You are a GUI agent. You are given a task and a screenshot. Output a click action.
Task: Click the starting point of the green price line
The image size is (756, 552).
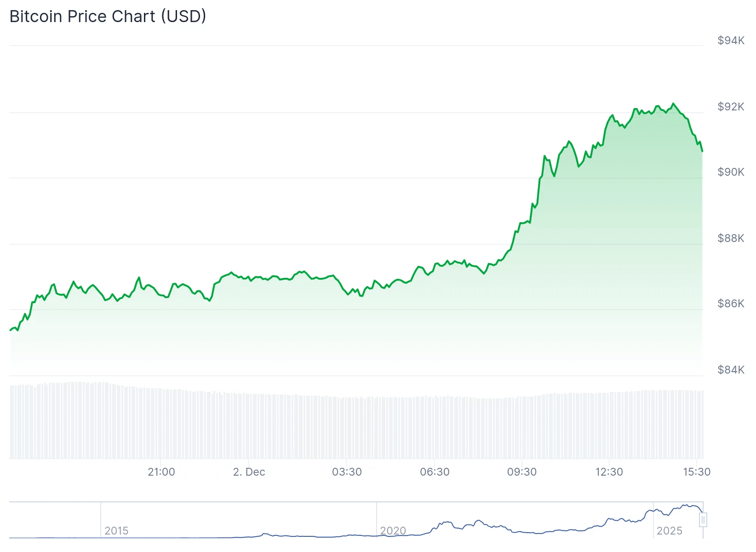pyautogui.click(x=10, y=330)
